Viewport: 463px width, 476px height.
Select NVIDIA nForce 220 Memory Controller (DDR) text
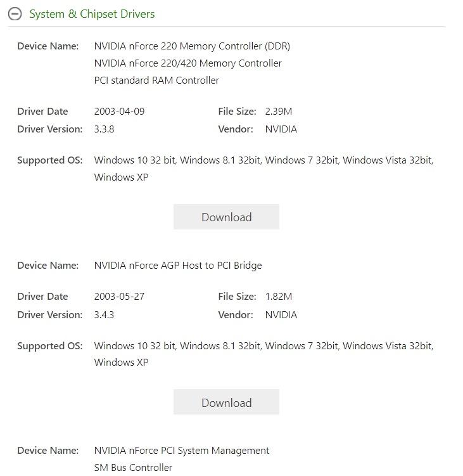point(192,46)
